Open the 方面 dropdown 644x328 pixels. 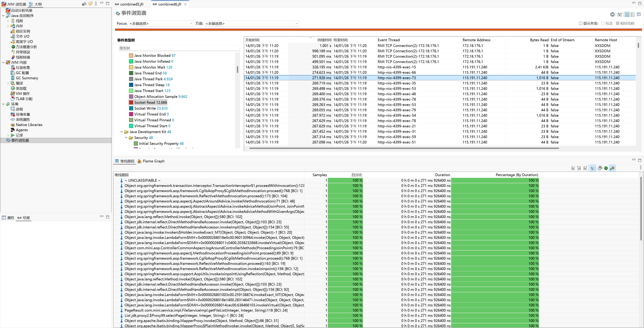coord(252,23)
